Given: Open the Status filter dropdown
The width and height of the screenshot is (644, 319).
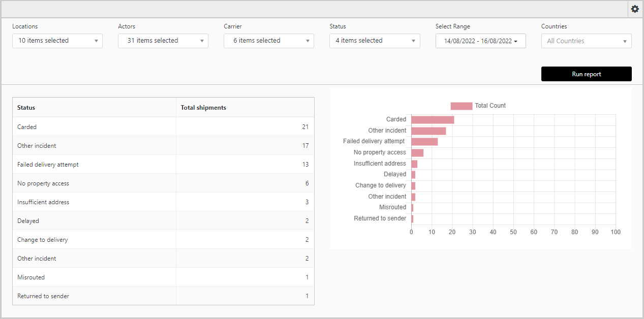Looking at the screenshot, I should pos(375,41).
